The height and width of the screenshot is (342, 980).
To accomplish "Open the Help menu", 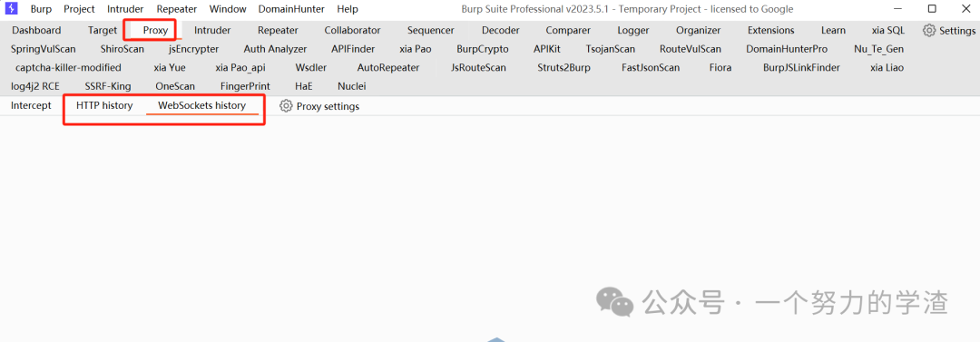I will click(348, 9).
